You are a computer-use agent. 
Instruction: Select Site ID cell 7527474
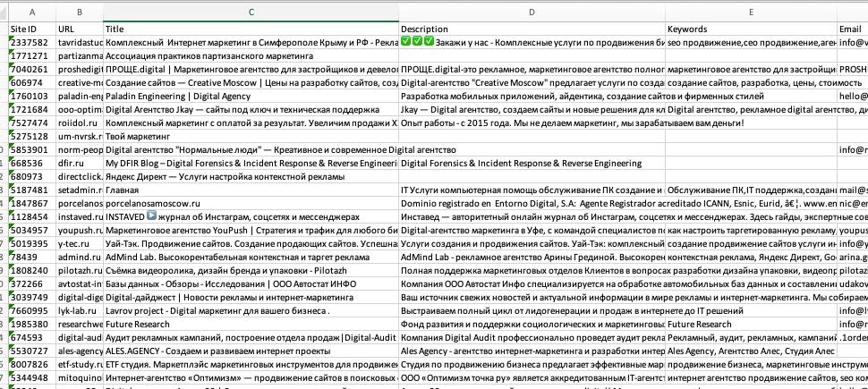click(32, 123)
